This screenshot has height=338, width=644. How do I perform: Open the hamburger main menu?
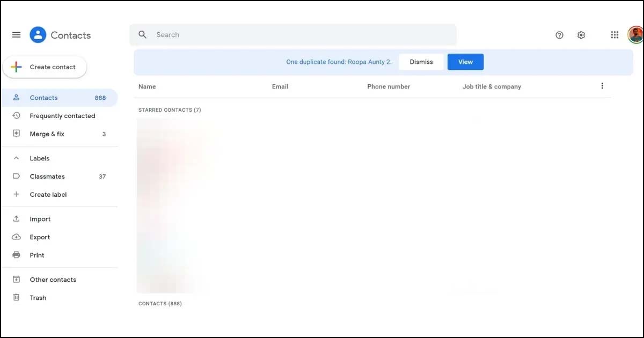[16, 35]
